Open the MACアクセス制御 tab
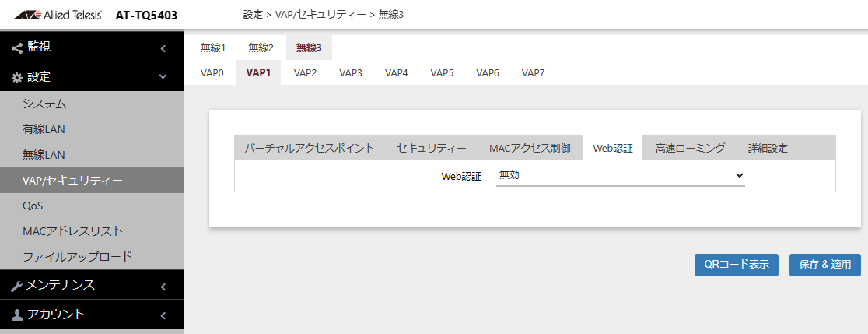868x334 pixels. pyautogui.click(x=530, y=148)
